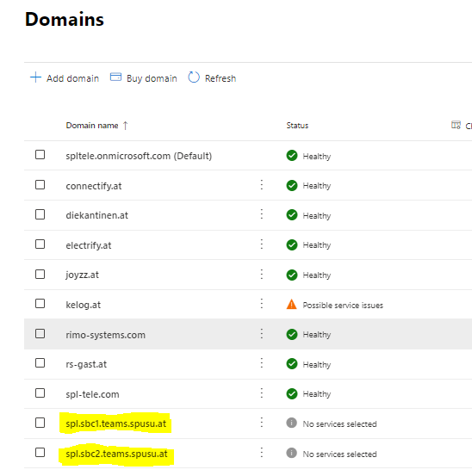Click the green healthy checkmark for connectify.at
This screenshot has height=476, width=472.
click(292, 185)
